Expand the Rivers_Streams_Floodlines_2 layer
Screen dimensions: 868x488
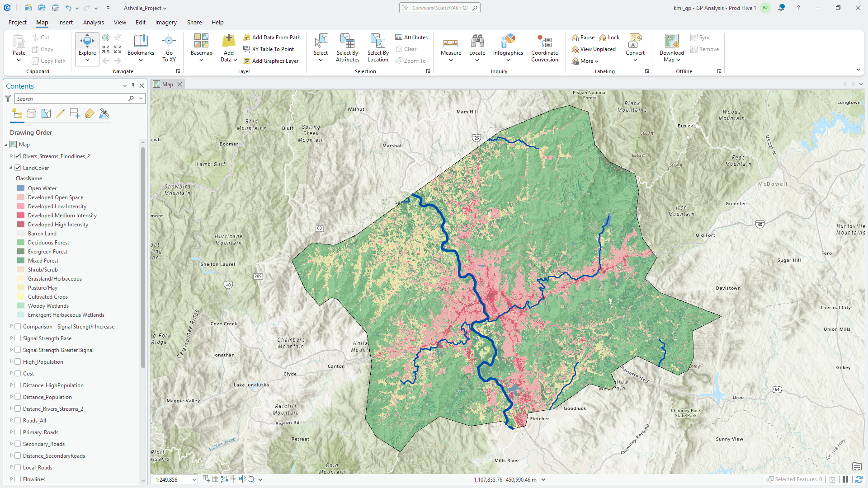[11, 156]
